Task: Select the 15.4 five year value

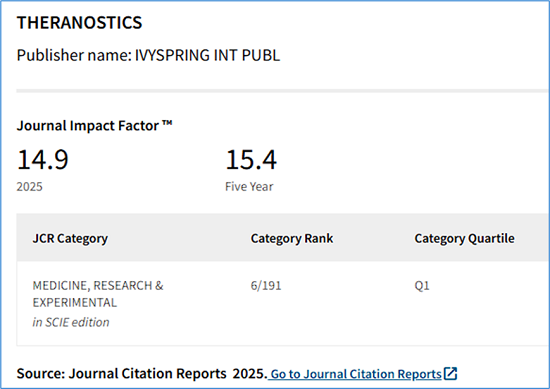Action: [x=251, y=160]
